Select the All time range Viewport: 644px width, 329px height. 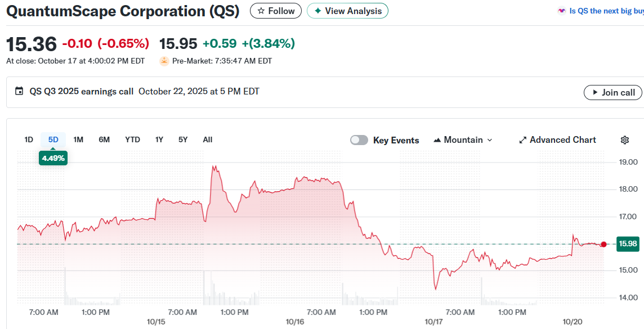(208, 139)
